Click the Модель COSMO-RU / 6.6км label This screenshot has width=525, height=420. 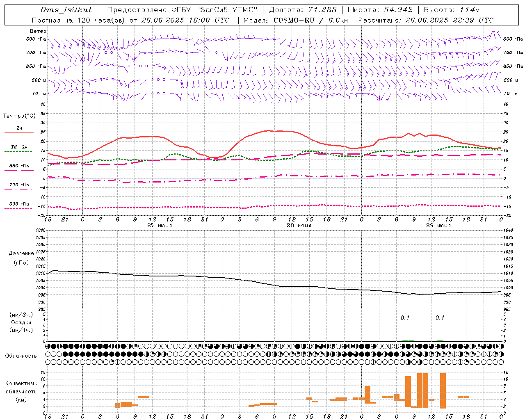point(295,20)
